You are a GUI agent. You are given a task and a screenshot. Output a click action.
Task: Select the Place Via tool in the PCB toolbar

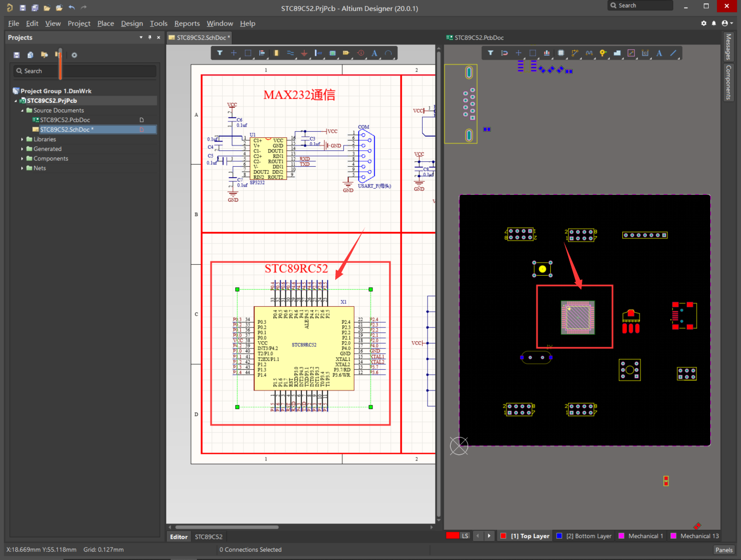609,57
